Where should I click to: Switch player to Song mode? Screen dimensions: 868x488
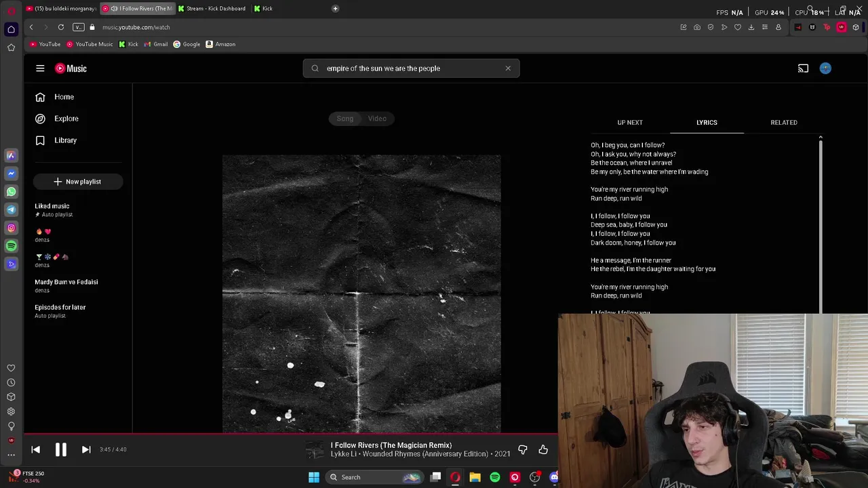[x=345, y=119]
